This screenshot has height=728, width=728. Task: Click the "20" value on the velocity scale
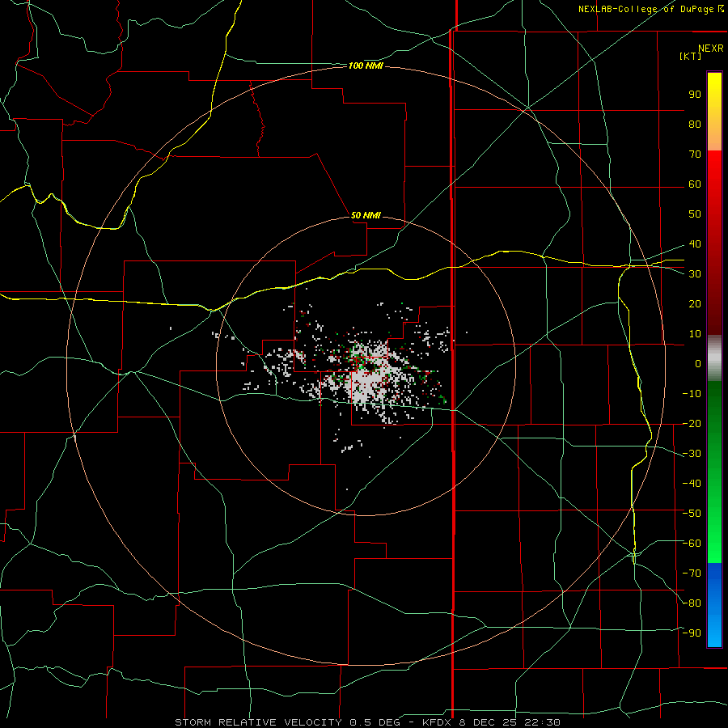click(x=695, y=304)
